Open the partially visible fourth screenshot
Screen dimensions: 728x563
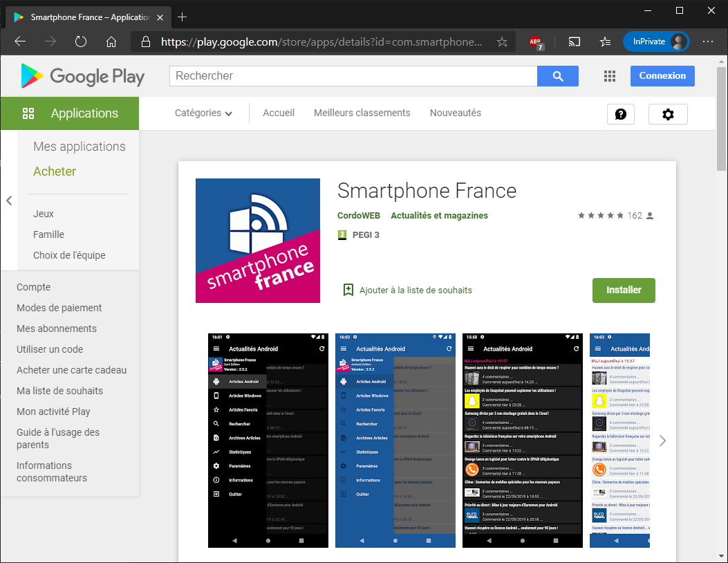coord(619,441)
